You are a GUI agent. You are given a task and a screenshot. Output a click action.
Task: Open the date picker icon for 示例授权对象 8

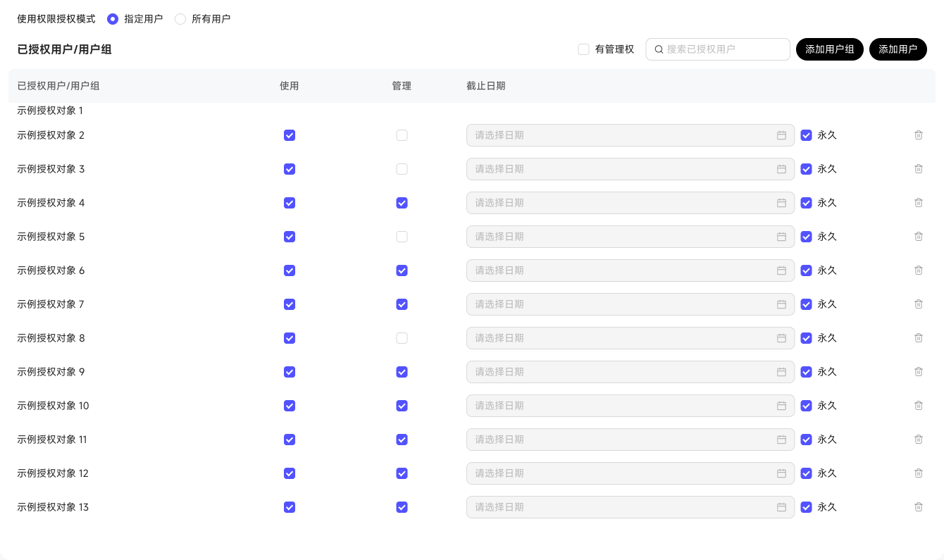tap(781, 338)
